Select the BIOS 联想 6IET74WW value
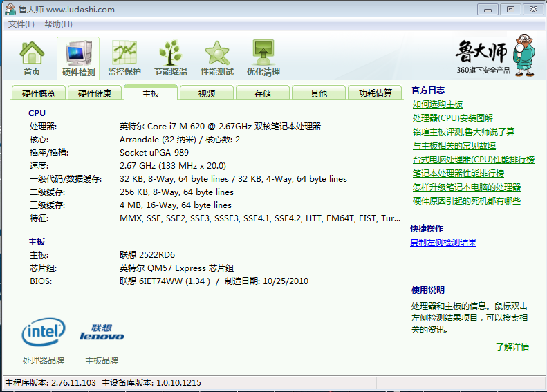This screenshot has height=392, width=547. click(x=214, y=281)
